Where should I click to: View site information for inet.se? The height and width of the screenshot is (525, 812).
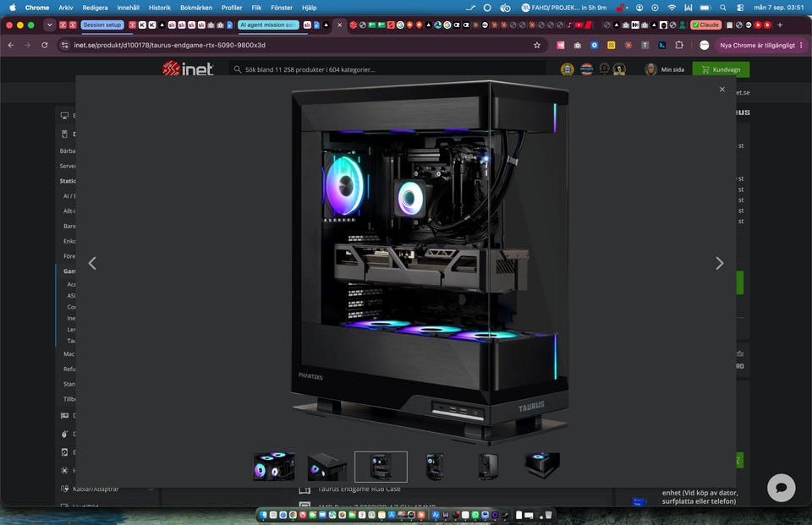[65, 45]
